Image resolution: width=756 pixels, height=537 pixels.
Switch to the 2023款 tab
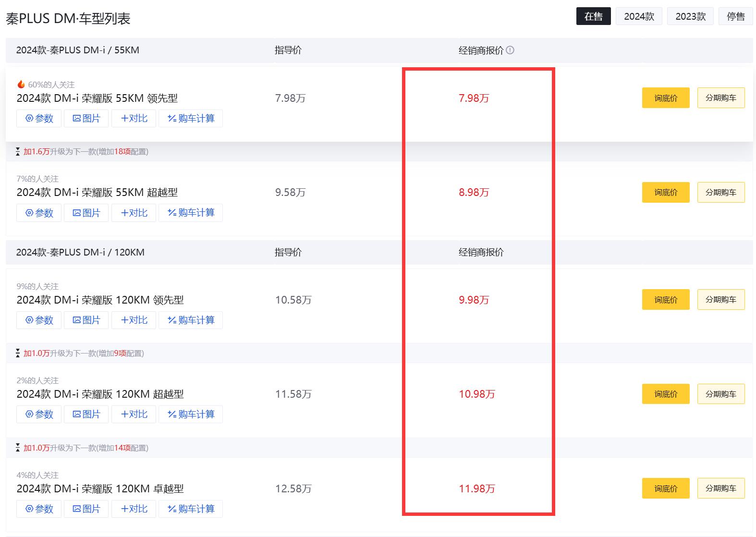690,16
